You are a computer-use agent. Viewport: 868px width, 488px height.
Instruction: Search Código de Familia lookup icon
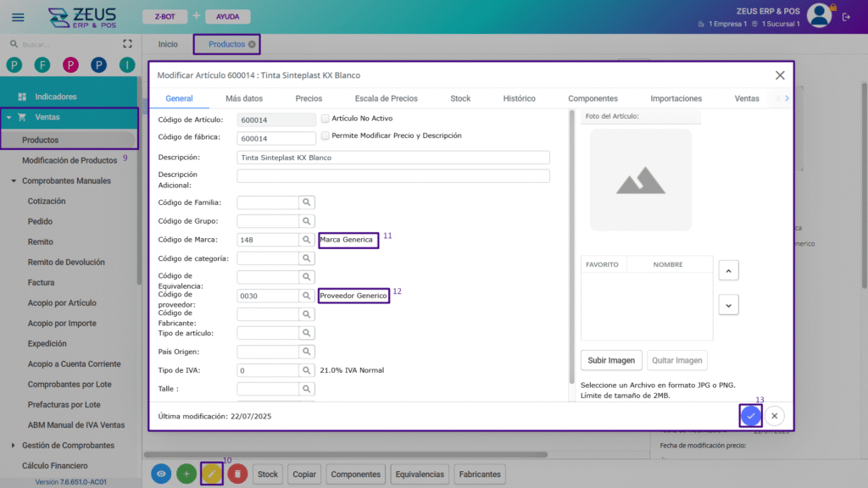coord(306,202)
